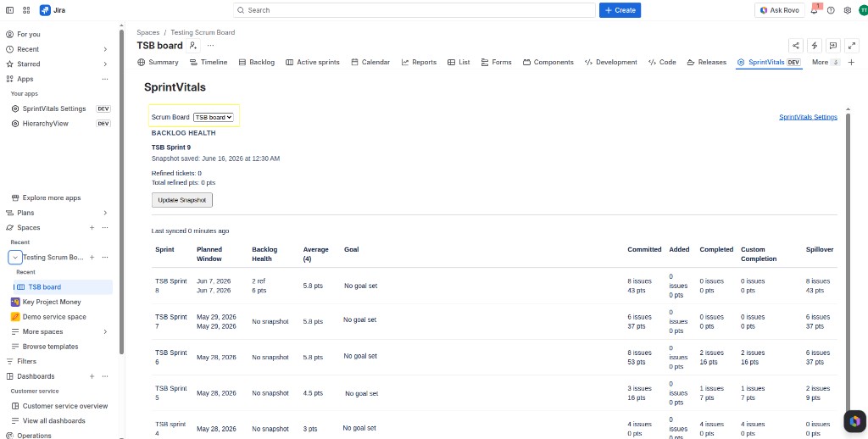Open the Active sprints tab
Screen dimensions: 868x439
[x=313, y=62]
